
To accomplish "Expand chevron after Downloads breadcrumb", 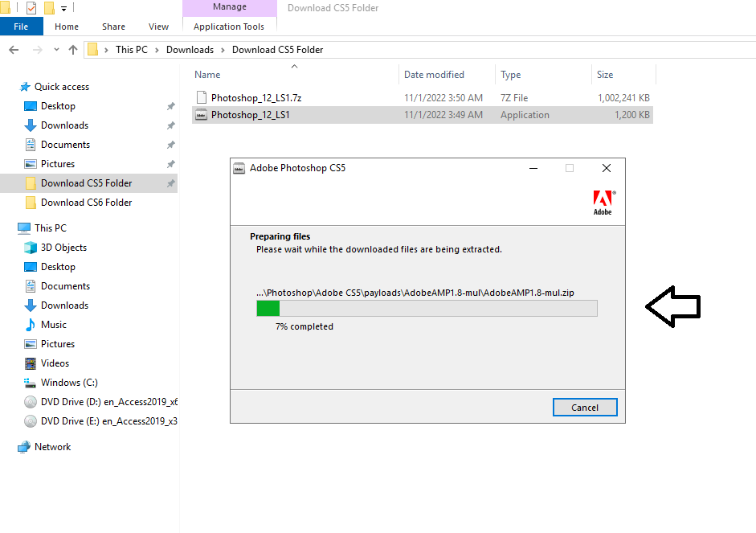I will click(223, 50).
